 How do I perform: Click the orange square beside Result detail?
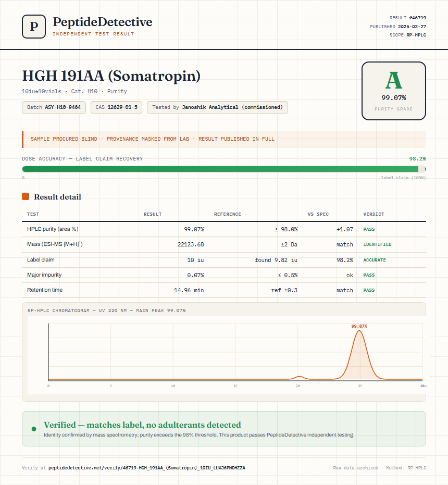[26, 196]
